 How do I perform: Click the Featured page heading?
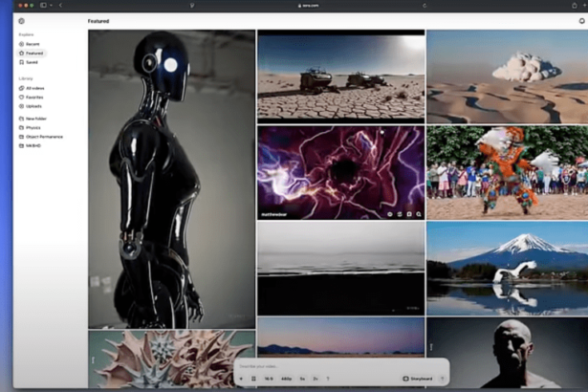point(98,21)
